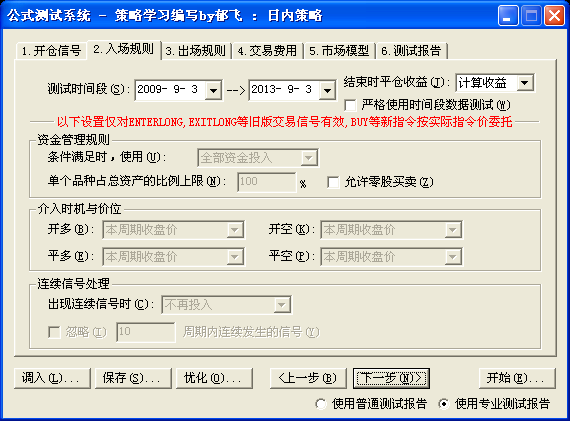
Task: Go to the 4.交易费用 tab
Action: click(267, 51)
